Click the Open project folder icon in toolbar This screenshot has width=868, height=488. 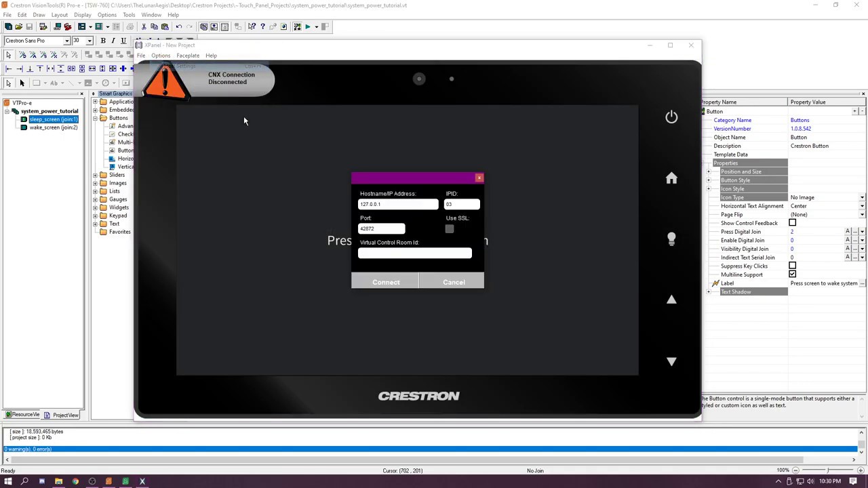18,26
